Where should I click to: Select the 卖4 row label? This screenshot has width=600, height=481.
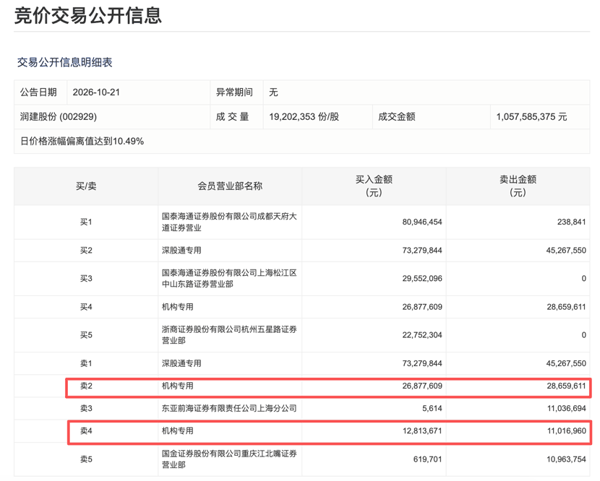tap(86, 431)
